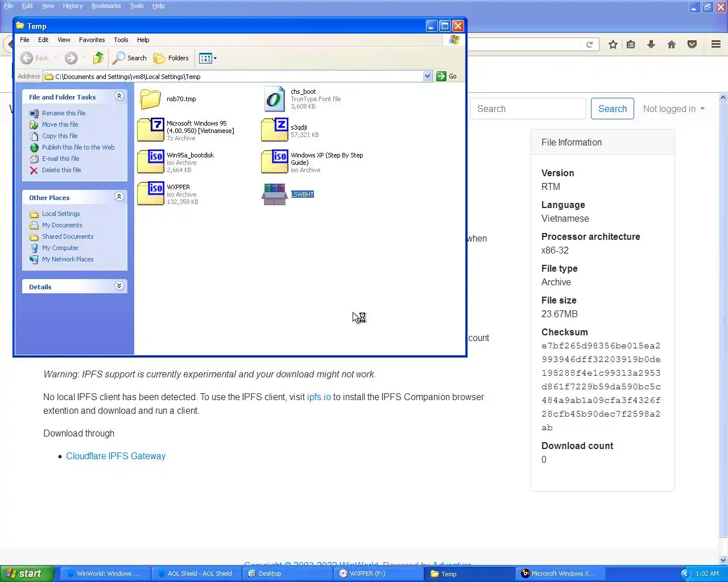Open Shared Documents in Other Places

(x=68, y=236)
